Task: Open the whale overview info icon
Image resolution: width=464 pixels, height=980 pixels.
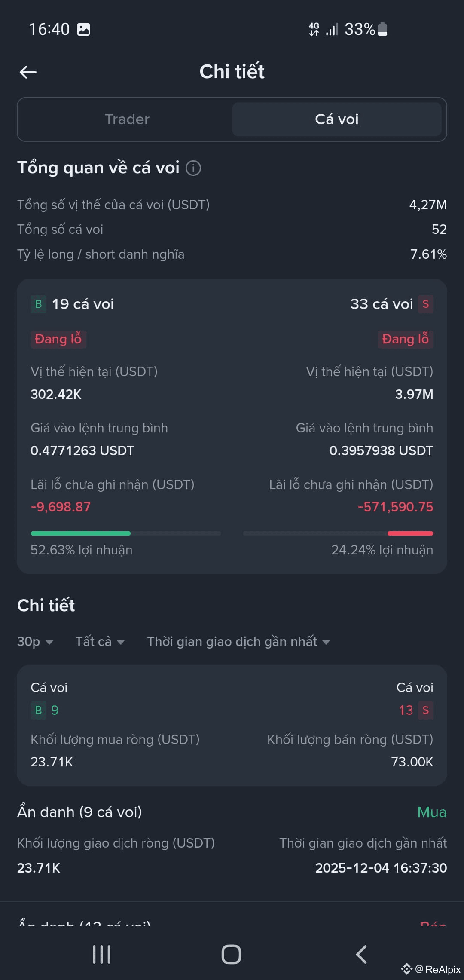Action: (193, 168)
